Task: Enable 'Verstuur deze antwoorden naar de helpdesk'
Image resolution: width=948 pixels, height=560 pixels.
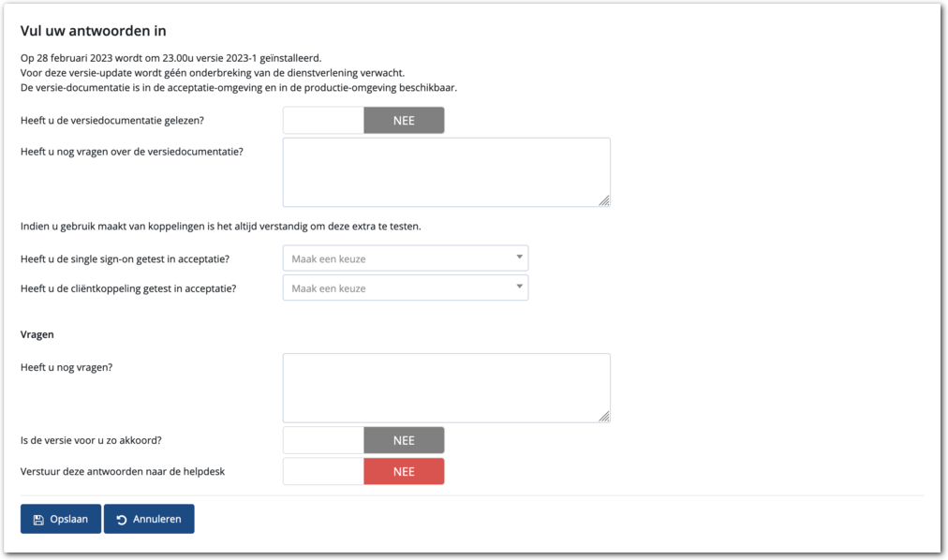Action: (363, 472)
